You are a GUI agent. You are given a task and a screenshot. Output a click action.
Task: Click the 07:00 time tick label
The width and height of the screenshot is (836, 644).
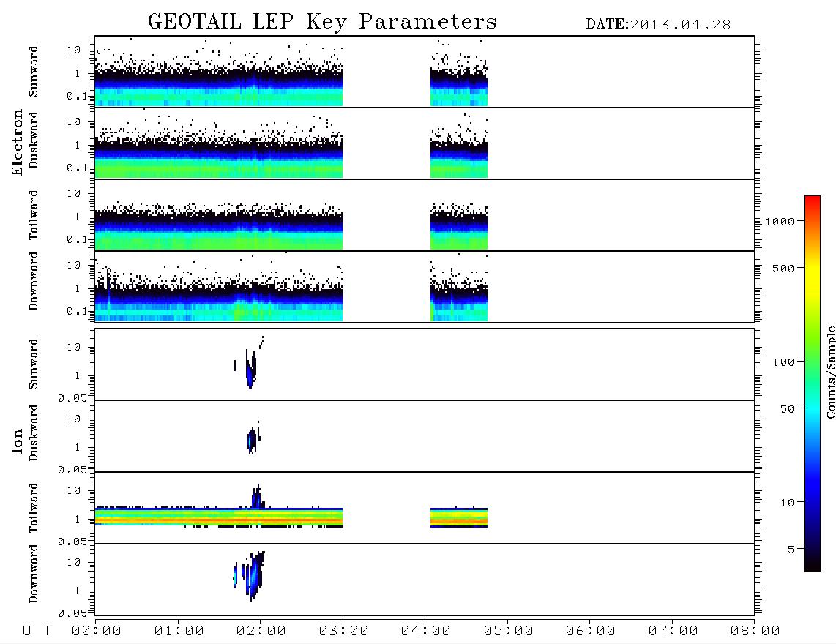tap(673, 632)
